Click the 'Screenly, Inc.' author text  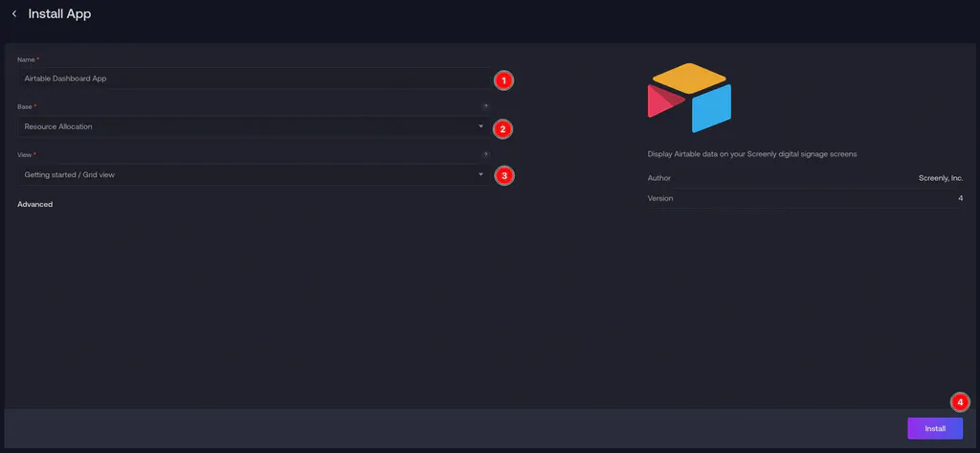click(x=941, y=178)
